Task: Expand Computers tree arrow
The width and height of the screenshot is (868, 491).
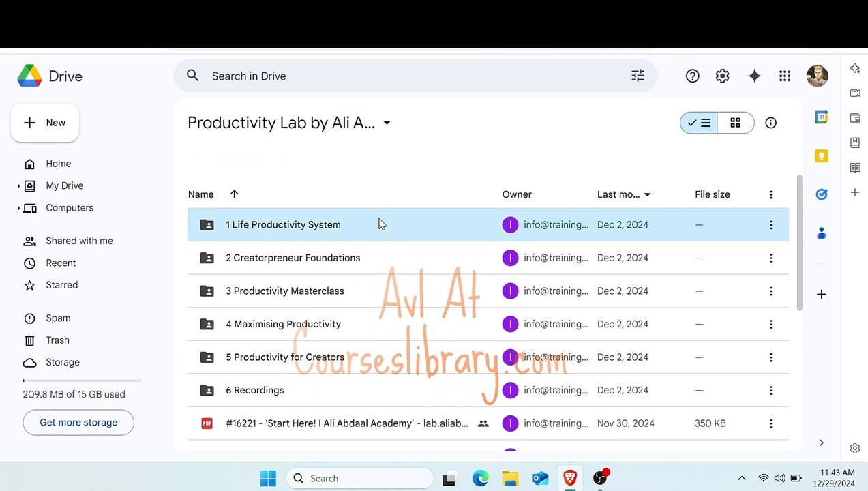Action: (x=18, y=208)
